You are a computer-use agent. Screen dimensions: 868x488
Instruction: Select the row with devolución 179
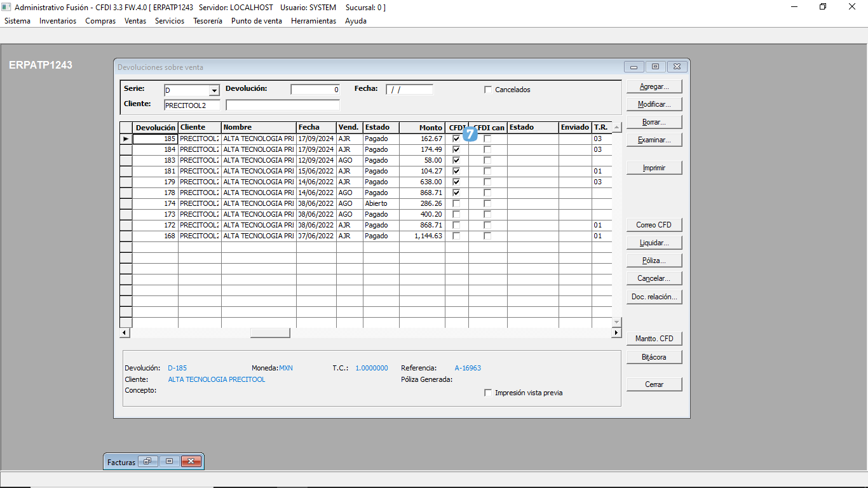tap(365, 182)
